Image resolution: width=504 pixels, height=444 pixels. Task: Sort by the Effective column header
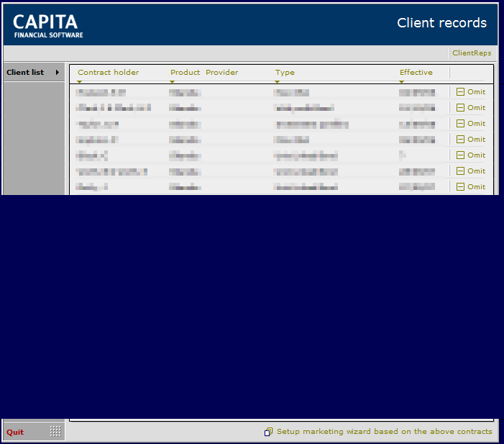click(416, 73)
